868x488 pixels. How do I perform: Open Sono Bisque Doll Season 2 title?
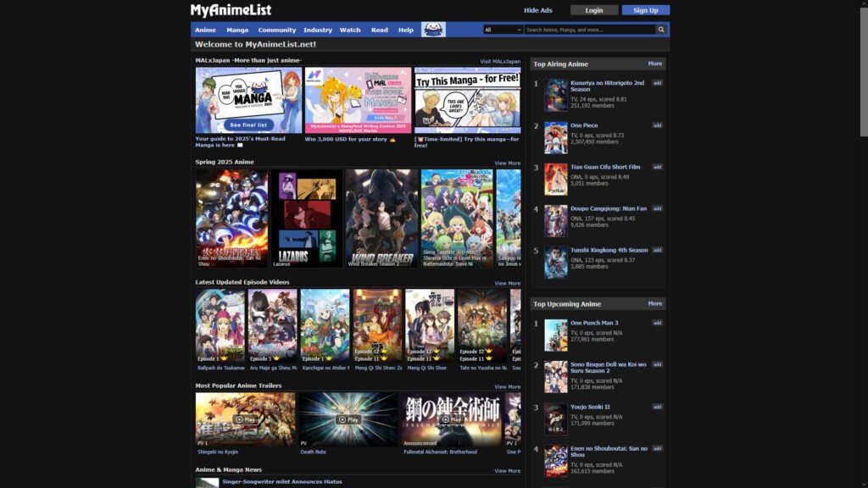coord(609,368)
